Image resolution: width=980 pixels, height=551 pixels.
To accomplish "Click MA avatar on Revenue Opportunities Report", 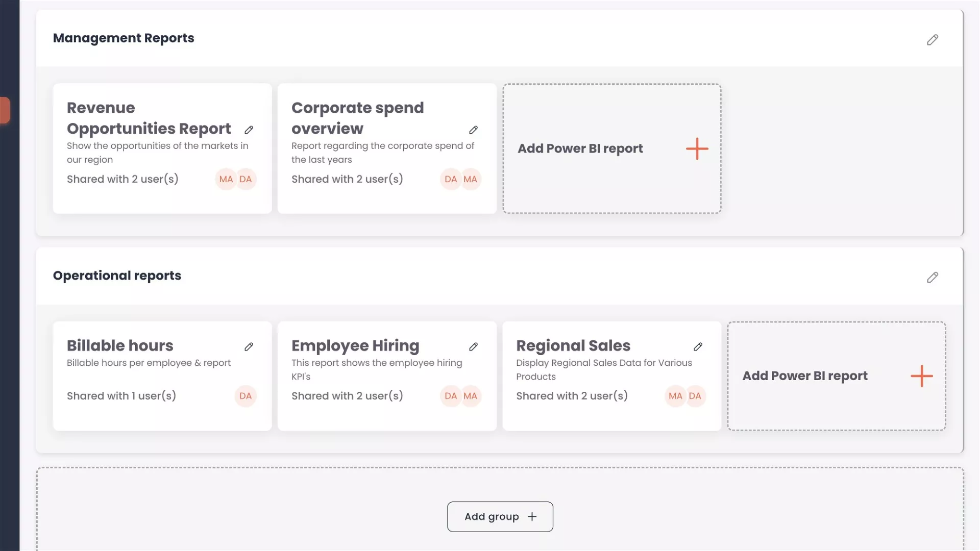I will coord(226,179).
